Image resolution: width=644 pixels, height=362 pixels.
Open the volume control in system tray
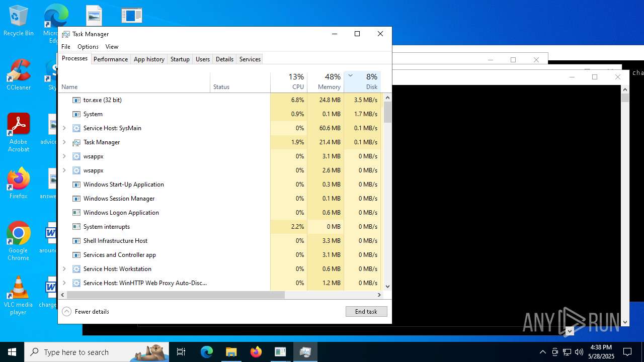tap(579, 352)
